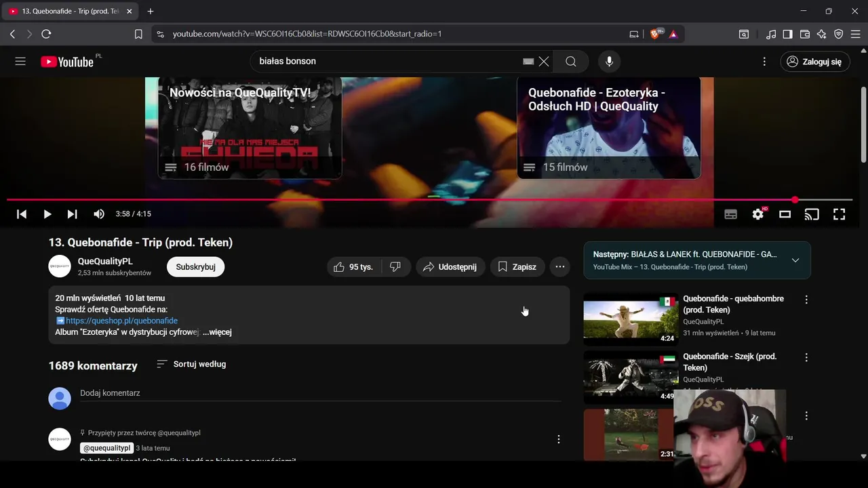Cast the video to a TV

click(812, 214)
